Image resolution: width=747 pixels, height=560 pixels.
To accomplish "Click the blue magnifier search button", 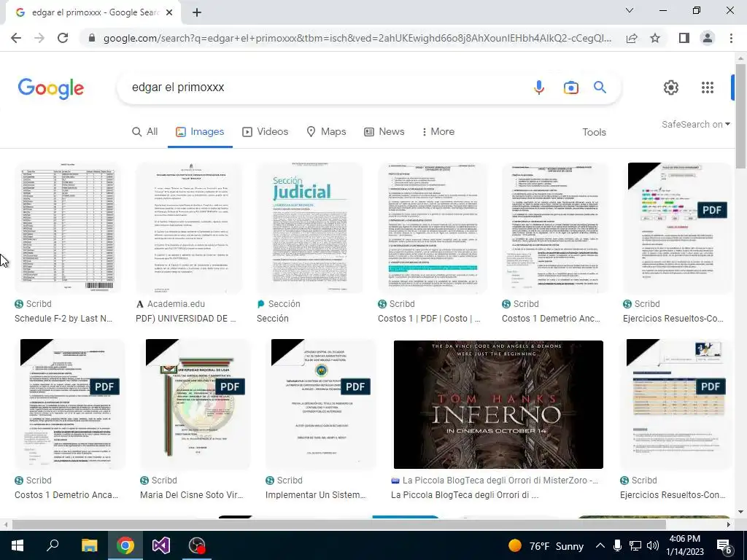I will 600,87.
